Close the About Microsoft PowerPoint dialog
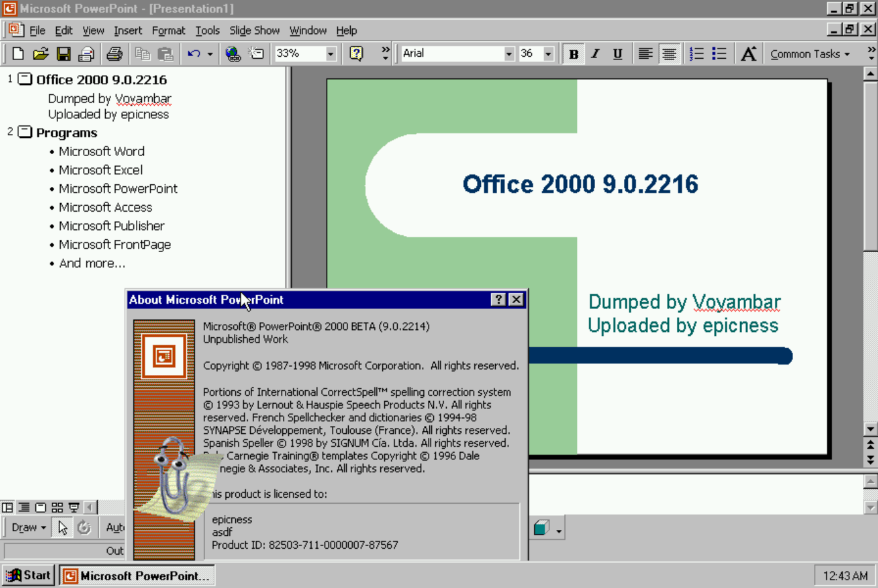The width and height of the screenshot is (878, 588). tap(516, 299)
